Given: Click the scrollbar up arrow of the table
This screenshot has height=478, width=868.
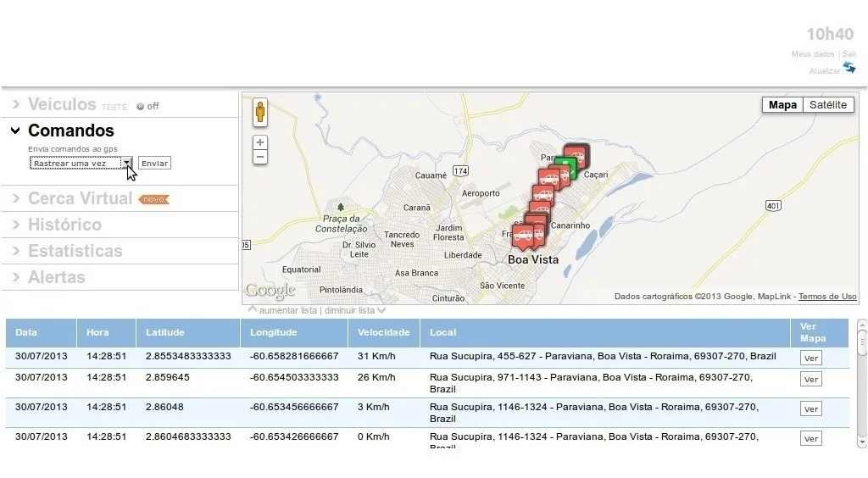Looking at the screenshot, I should [x=862, y=325].
